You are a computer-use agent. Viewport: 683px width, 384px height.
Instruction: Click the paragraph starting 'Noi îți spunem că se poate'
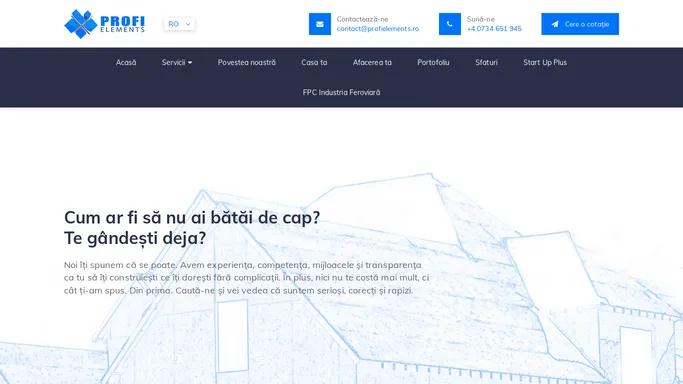pyautogui.click(x=247, y=278)
